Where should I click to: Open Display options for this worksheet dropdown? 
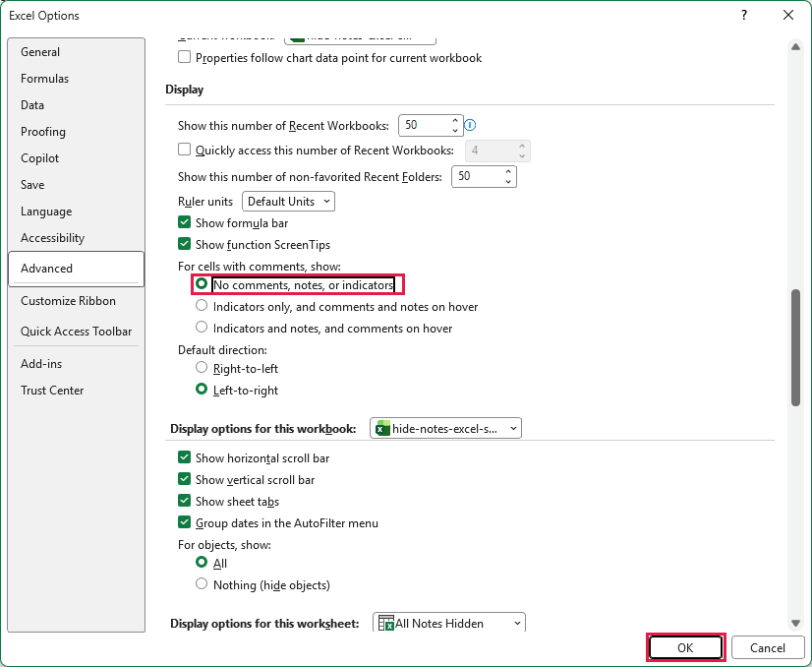449,623
